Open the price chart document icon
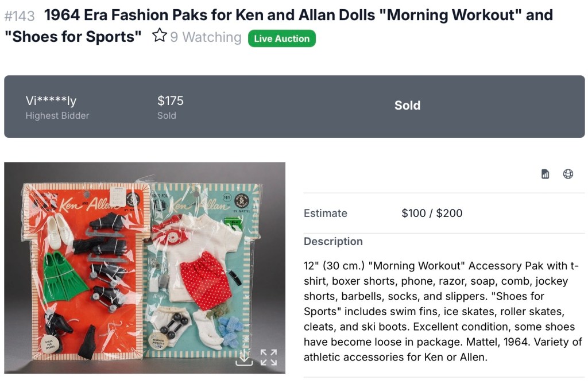 [x=546, y=174]
